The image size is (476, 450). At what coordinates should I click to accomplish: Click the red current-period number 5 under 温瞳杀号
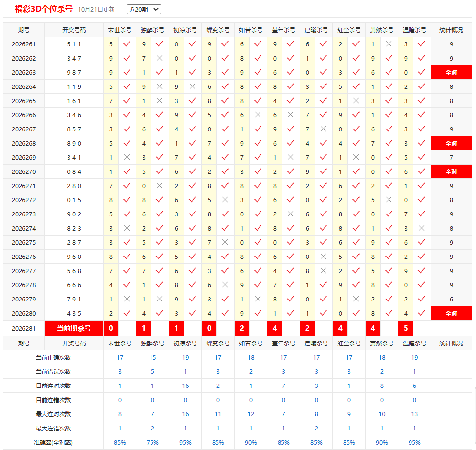406,328
